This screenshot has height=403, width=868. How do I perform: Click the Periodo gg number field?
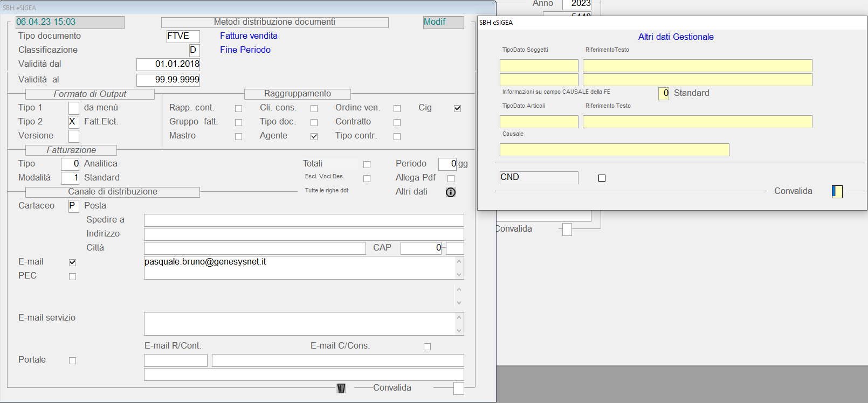tap(447, 164)
